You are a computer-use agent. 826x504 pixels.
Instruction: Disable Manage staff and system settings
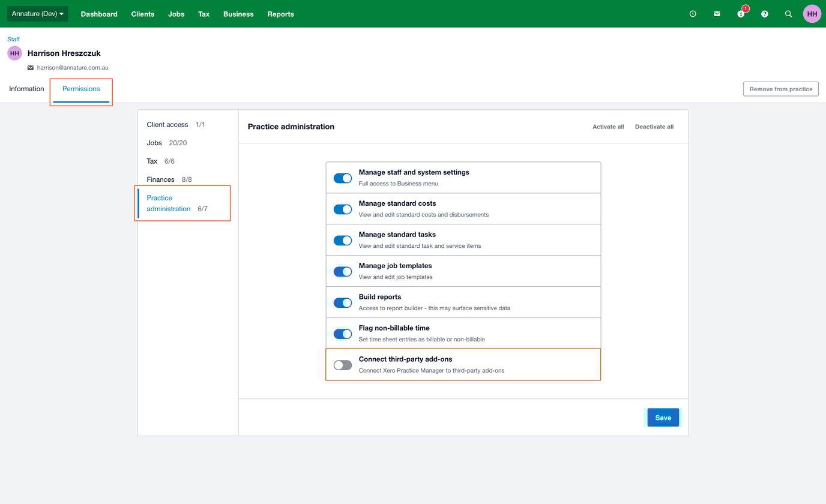(x=343, y=178)
